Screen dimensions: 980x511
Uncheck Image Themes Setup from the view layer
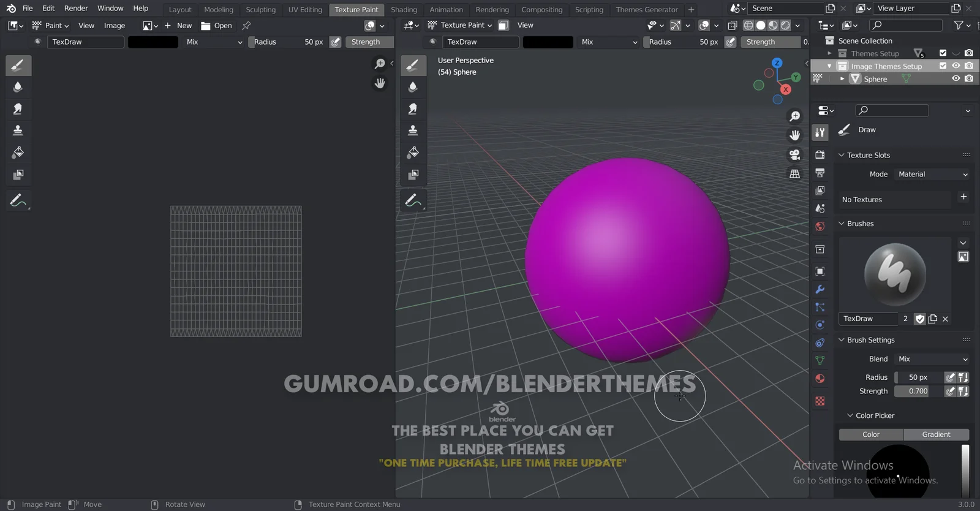coord(943,66)
